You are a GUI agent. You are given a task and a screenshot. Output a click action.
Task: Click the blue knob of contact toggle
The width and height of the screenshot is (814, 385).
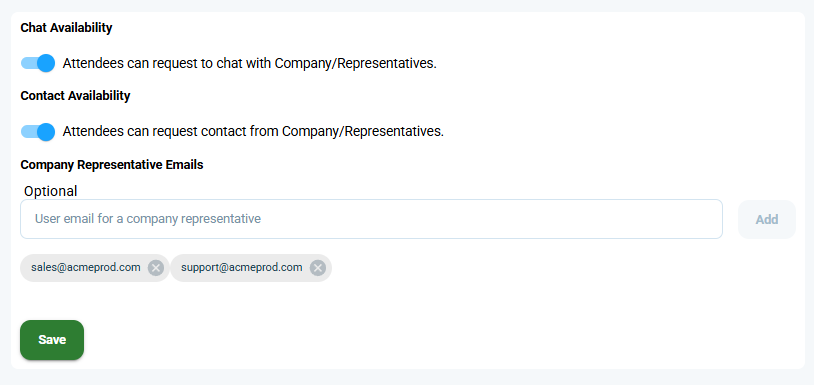46,132
